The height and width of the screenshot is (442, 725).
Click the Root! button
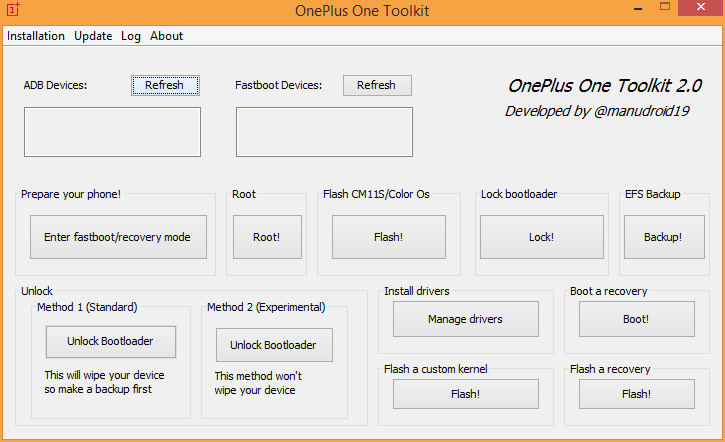click(267, 237)
